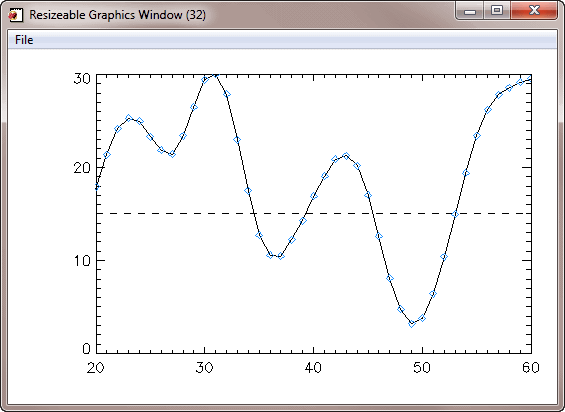Select the diamond marker on dashed line at x=53
The image size is (565, 412).
click(455, 214)
